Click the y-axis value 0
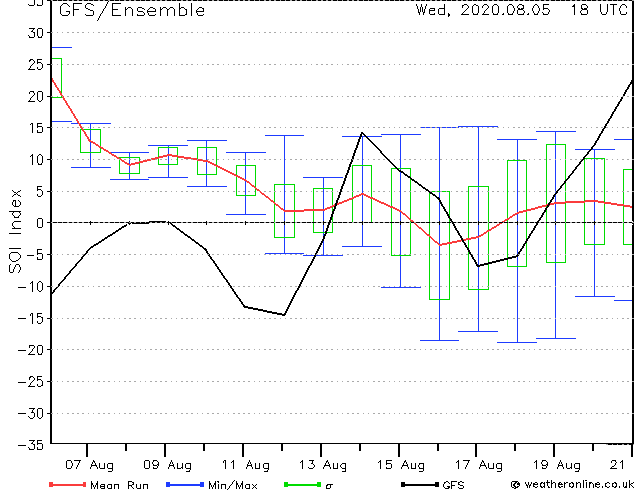 coord(40,223)
